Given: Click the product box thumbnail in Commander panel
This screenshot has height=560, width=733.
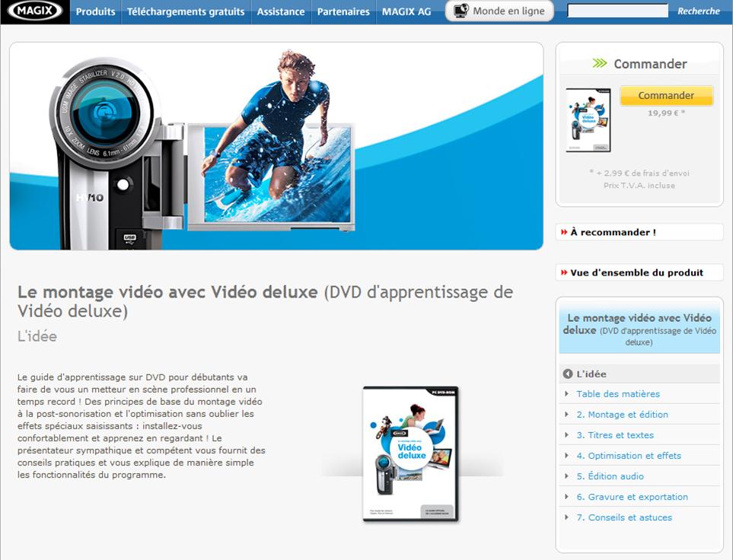Looking at the screenshot, I should [x=588, y=120].
